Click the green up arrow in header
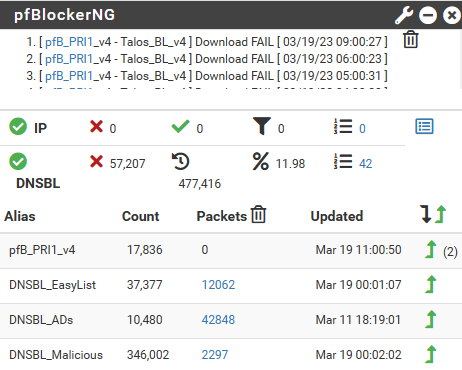The image size is (462, 370). tap(441, 214)
